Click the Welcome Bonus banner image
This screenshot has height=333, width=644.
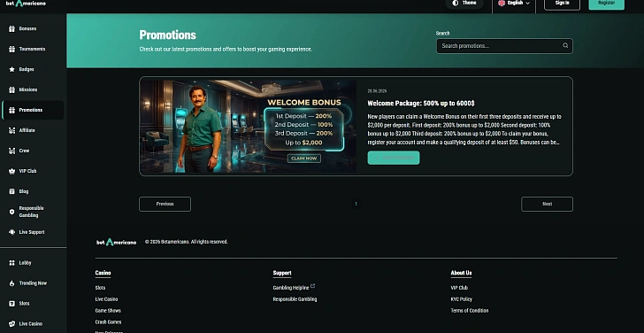point(248,127)
